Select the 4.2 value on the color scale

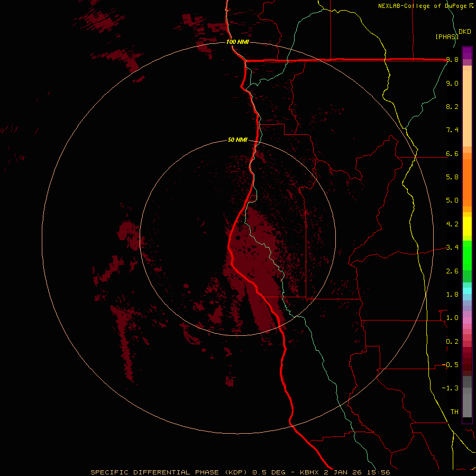click(x=452, y=224)
